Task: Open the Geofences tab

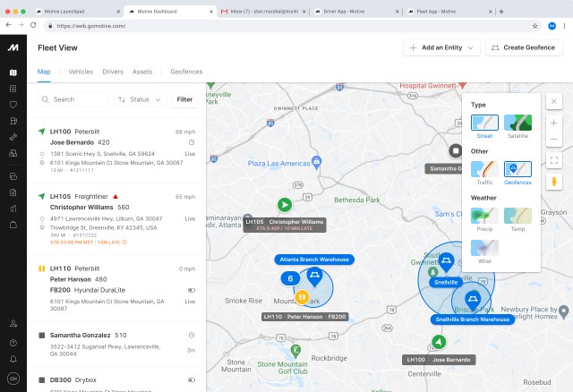Action: (x=185, y=72)
